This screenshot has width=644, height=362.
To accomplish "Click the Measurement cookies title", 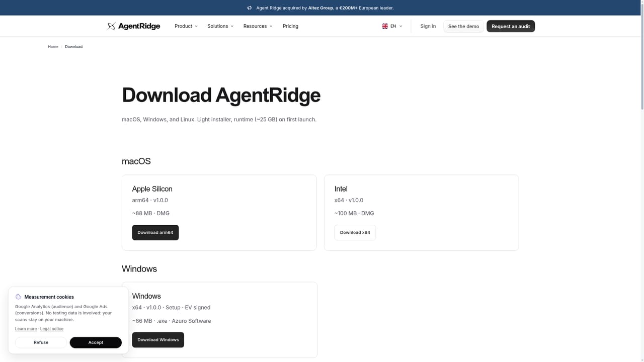I will pyautogui.click(x=49, y=297).
